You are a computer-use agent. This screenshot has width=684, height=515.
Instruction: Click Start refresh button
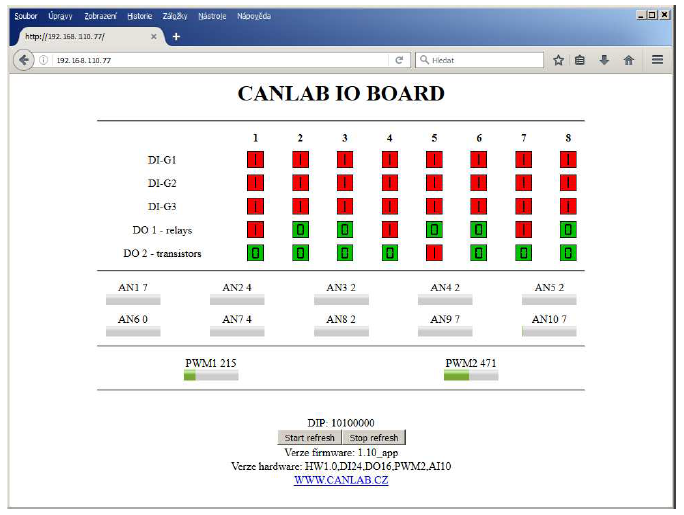click(310, 437)
